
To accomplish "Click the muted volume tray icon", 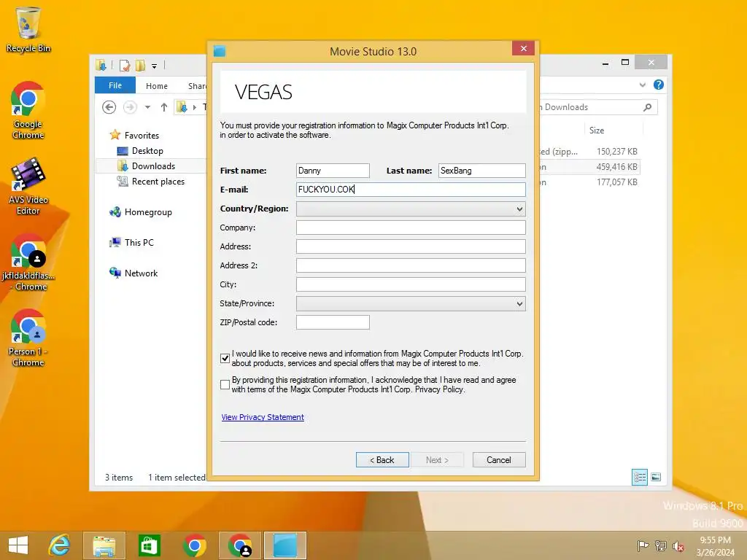I will pos(678,545).
